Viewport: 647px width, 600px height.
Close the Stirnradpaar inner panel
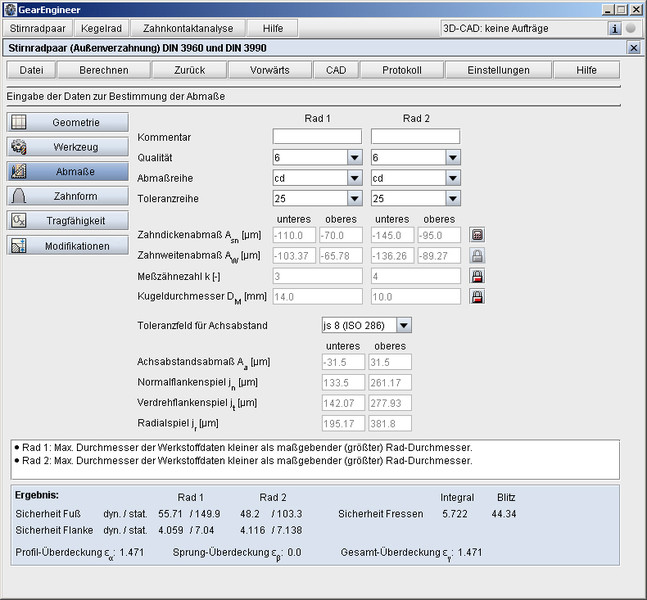[x=633, y=48]
